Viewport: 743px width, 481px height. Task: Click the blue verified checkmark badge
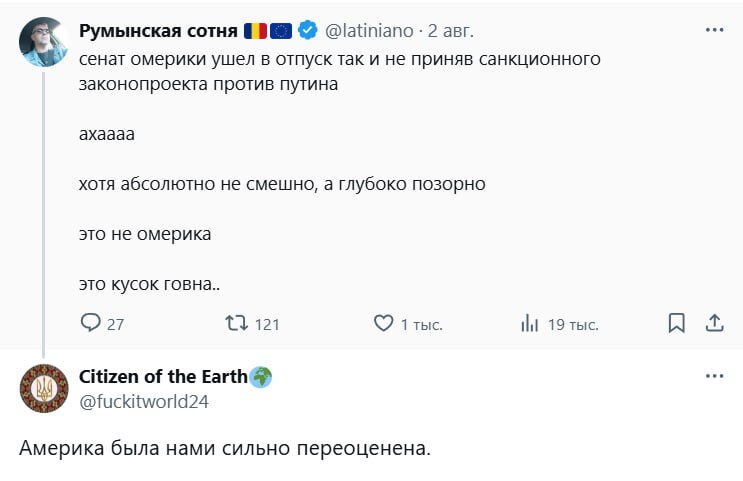tap(309, 30)
